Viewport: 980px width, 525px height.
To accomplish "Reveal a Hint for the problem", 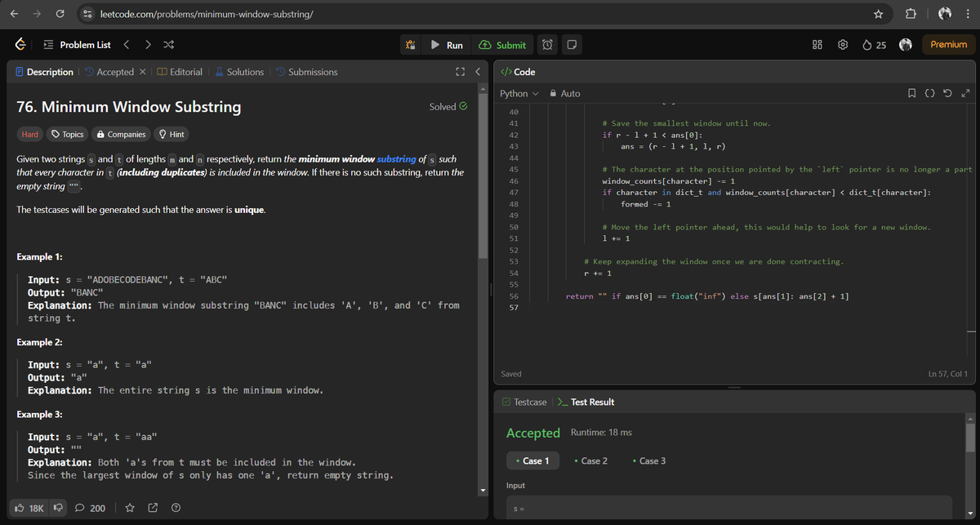I will (x=170, y=134).
